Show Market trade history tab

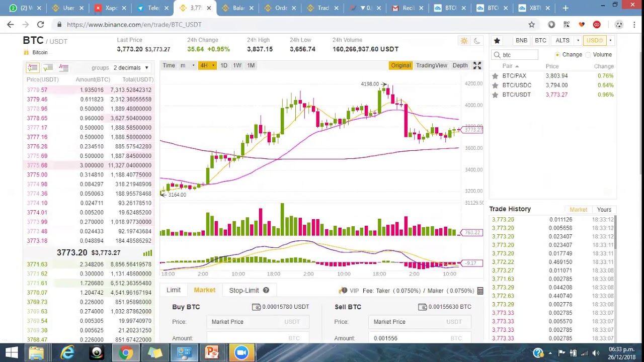578,210
